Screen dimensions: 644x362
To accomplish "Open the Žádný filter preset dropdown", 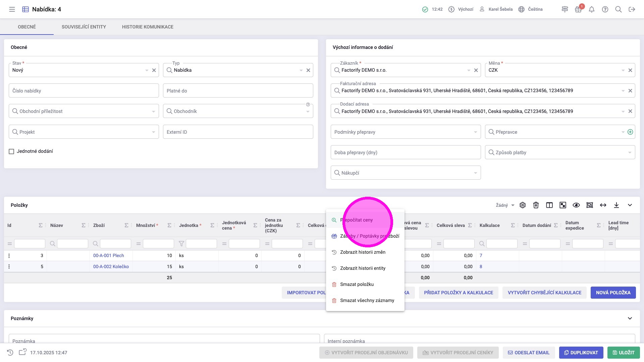I will (x=505, y=205).
